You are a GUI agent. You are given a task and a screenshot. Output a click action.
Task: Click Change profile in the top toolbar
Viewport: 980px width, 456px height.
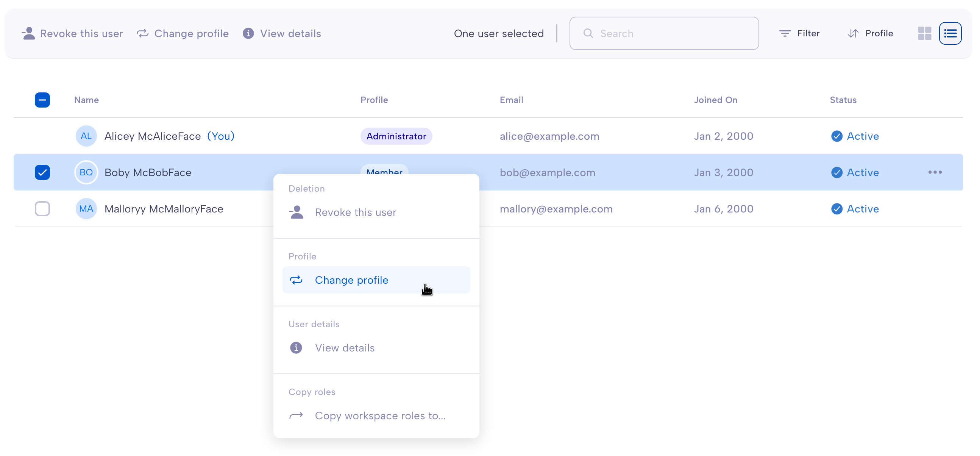pos(183,33)
